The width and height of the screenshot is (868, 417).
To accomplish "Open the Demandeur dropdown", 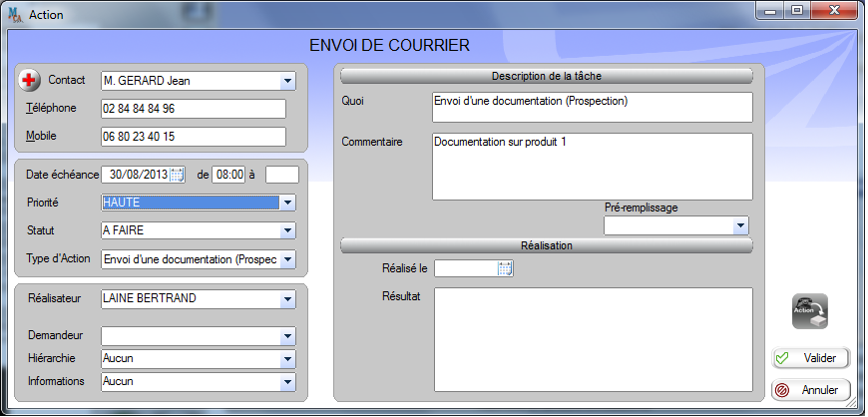I will [287, 336].
